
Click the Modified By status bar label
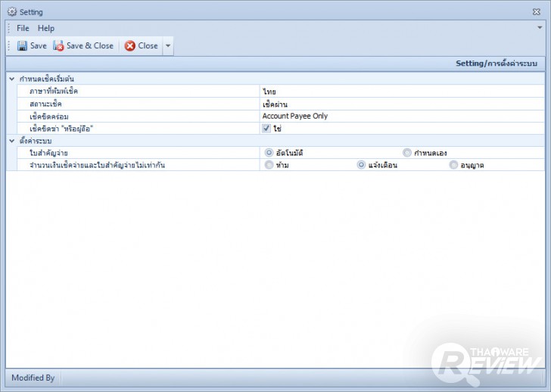pyautogui.click(x=33, y=378)
